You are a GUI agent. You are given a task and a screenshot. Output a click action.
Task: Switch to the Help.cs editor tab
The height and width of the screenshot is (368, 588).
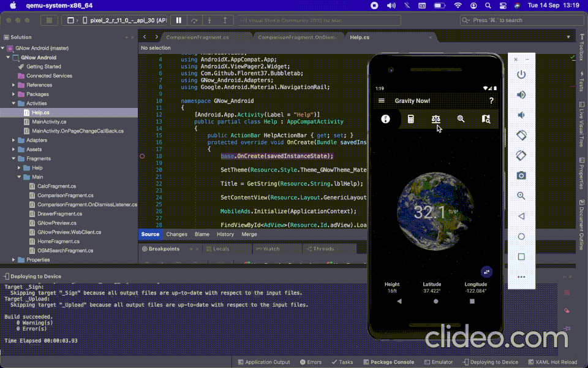coord(360,37)
